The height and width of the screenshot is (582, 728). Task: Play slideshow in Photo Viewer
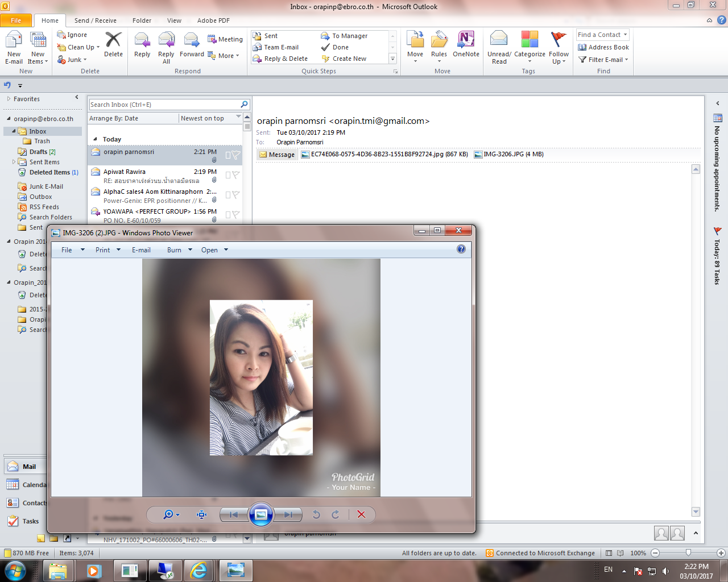click(261, 514)
